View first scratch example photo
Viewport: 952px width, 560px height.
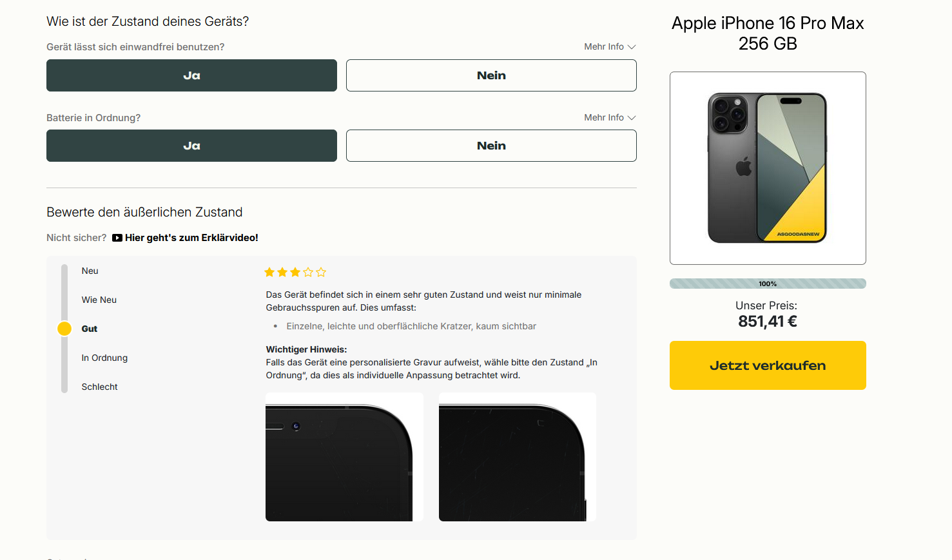click(344, 457)
